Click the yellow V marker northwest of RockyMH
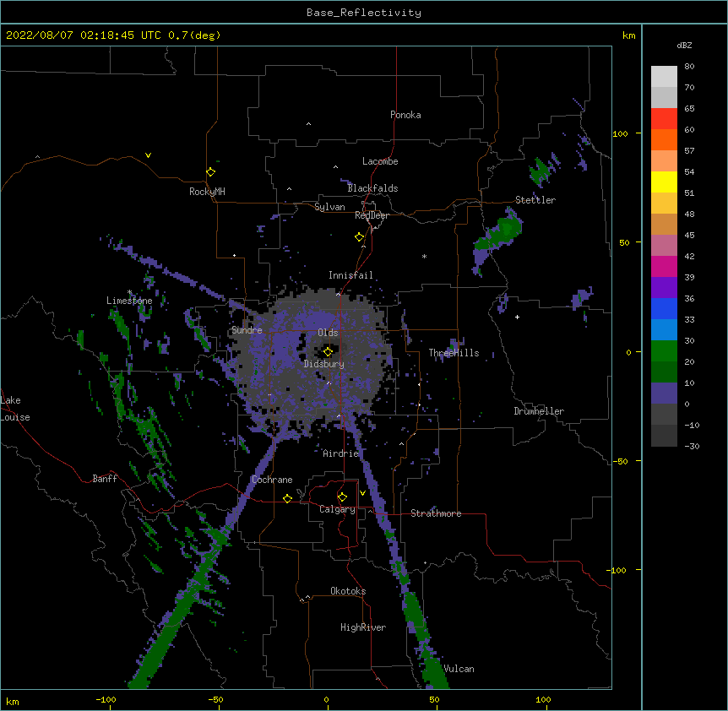This screenshot has width=728, height=711. [148, 155]
